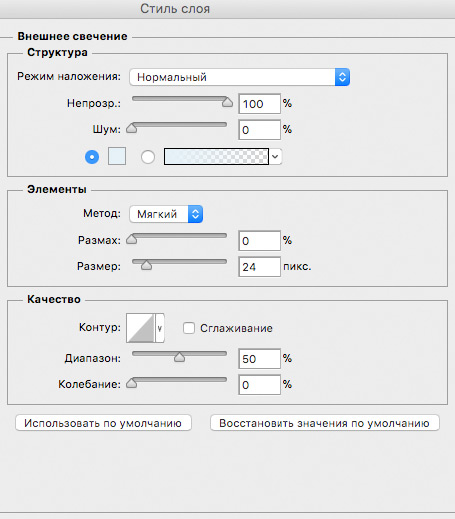Click the Размер size slider handle
The image size is (455, 519).
click(146, 265)
